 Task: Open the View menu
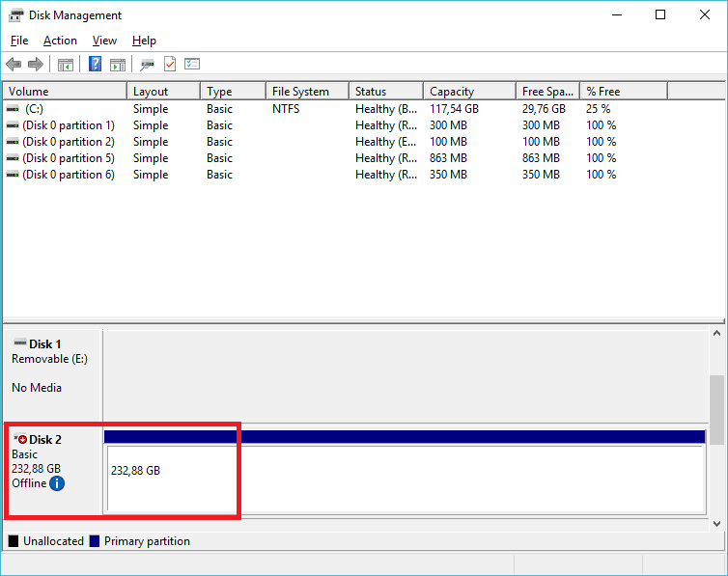coord(104,41)
